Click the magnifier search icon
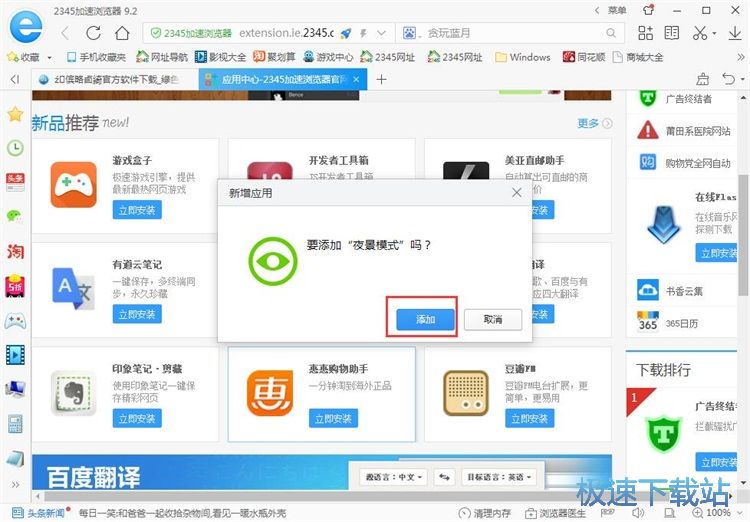 coord(611,33)
